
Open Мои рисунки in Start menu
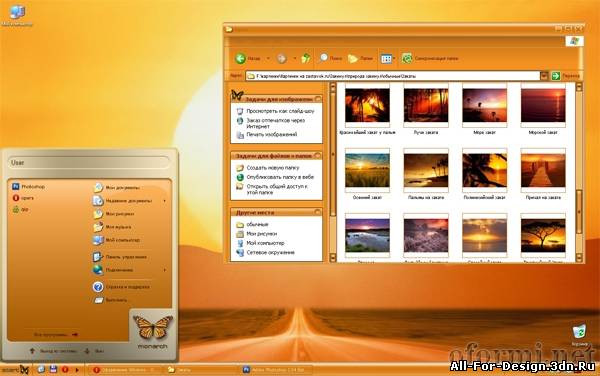[114, 214]
